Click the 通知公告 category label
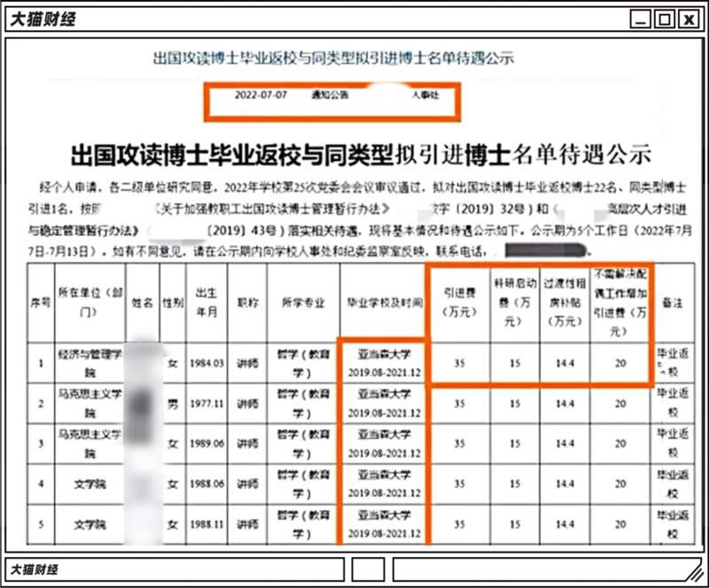Image resolution: width=709 pixels, height=588 pixels. 330,95
